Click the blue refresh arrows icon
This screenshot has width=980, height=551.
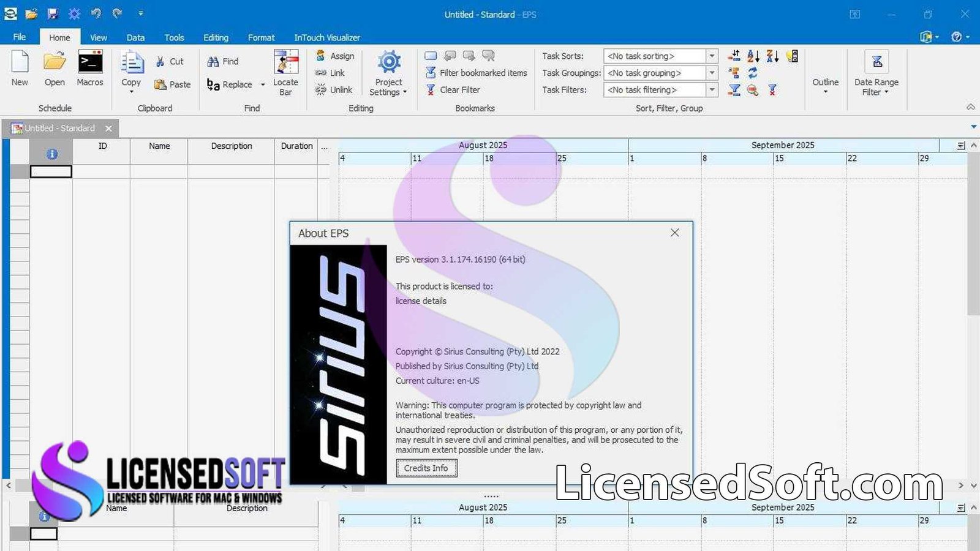[753, 73]
